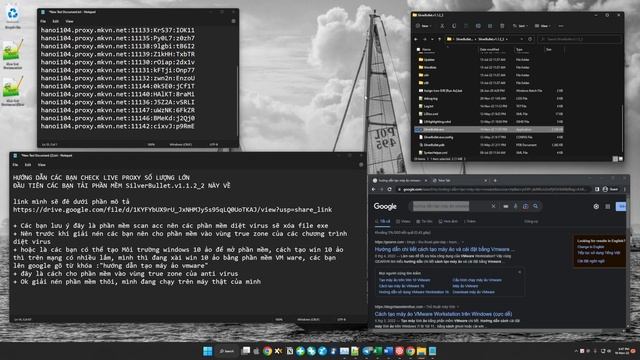Close the first Chrome tab
The image size is (640, 360).
click(426, 180)
